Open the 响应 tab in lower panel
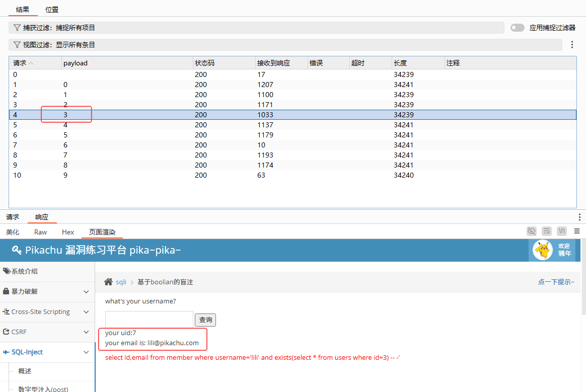The width and height of the screenshot is (586, 392). 42,217
